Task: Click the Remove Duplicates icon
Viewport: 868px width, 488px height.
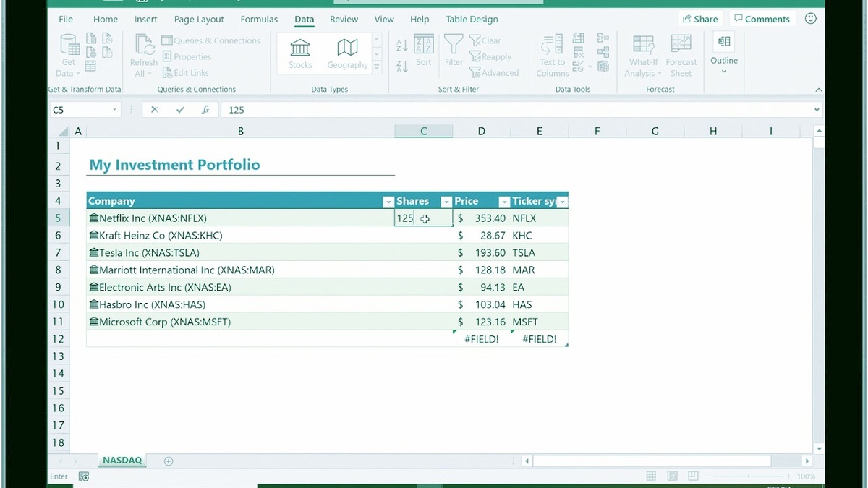Action: click(579, 51)
